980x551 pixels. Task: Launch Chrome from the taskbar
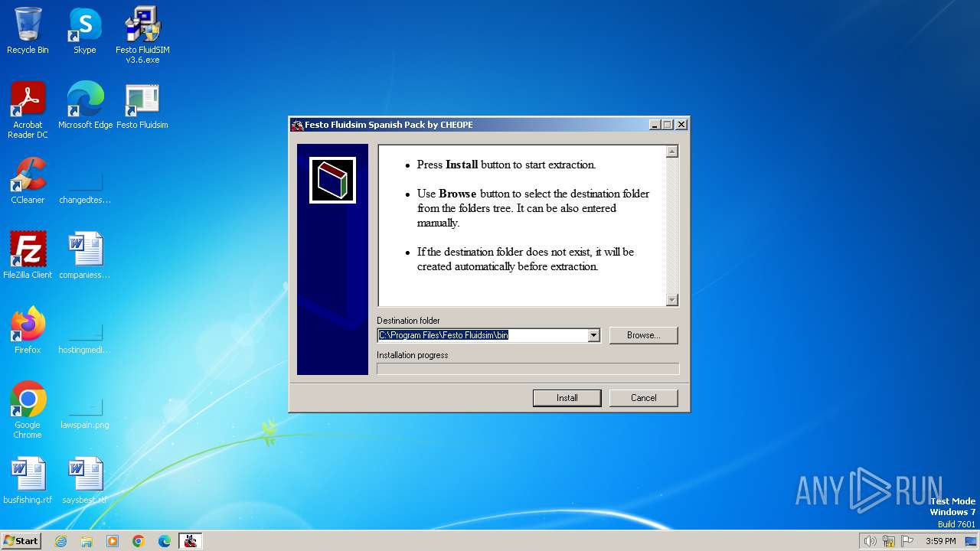139,541
